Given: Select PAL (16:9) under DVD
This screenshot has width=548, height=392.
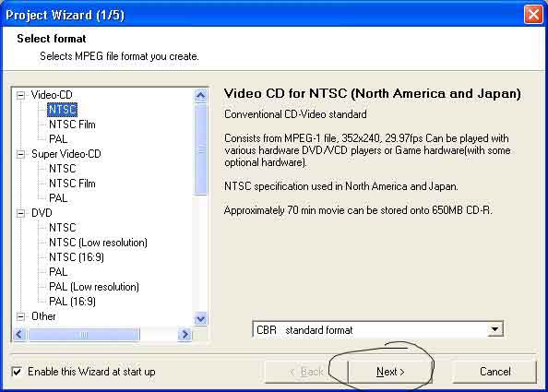Looking at the screenshot, I should (72, 302).
